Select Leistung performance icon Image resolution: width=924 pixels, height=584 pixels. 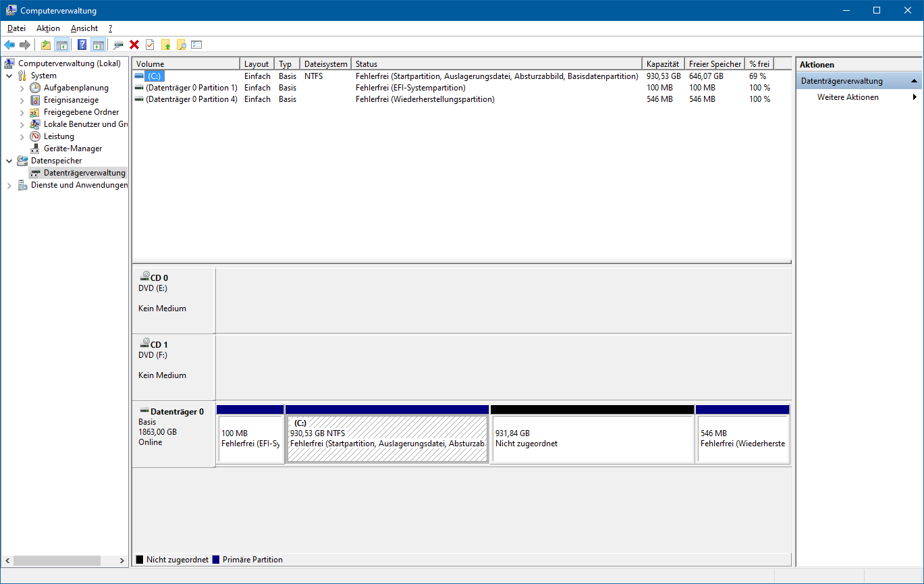point(35,136)
